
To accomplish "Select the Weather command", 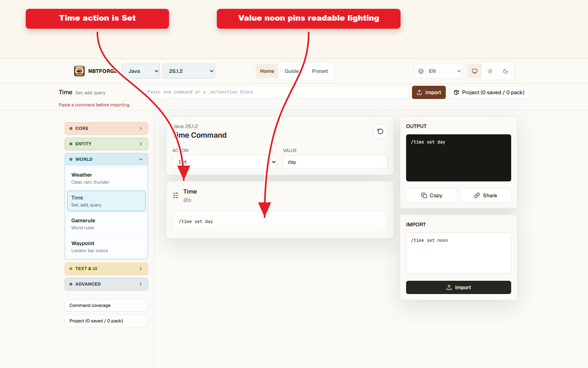I will point(106,178).
